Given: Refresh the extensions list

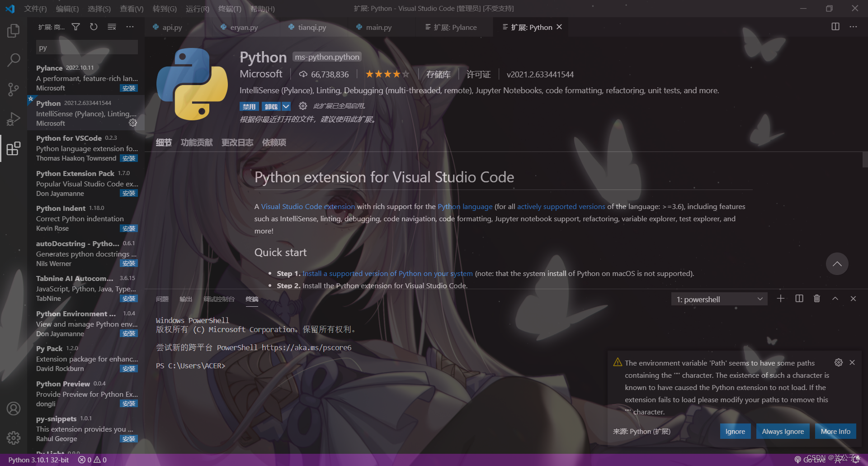Looking at the screenshot, I should [x=94, y=27].
